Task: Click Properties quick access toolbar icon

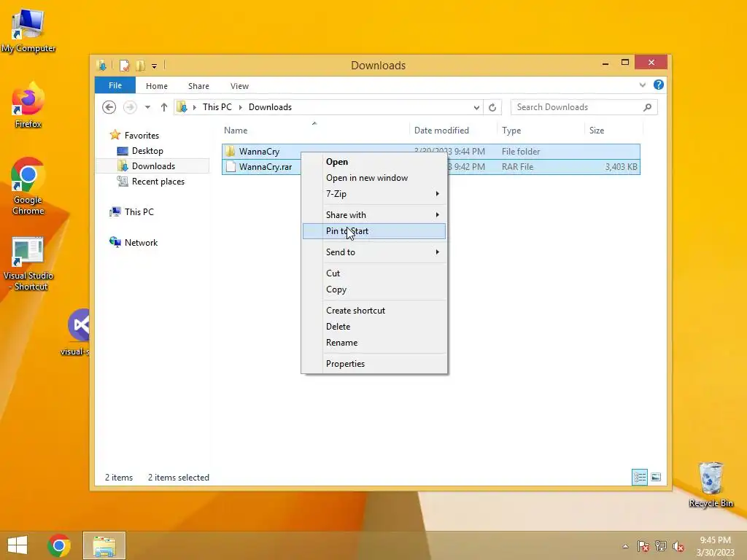Action: coord(124,65)
